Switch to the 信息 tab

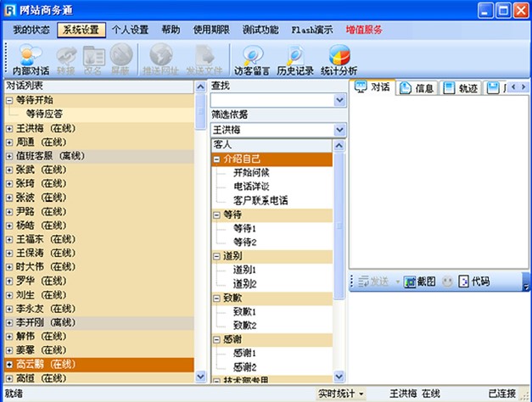[x=417, y=88]
